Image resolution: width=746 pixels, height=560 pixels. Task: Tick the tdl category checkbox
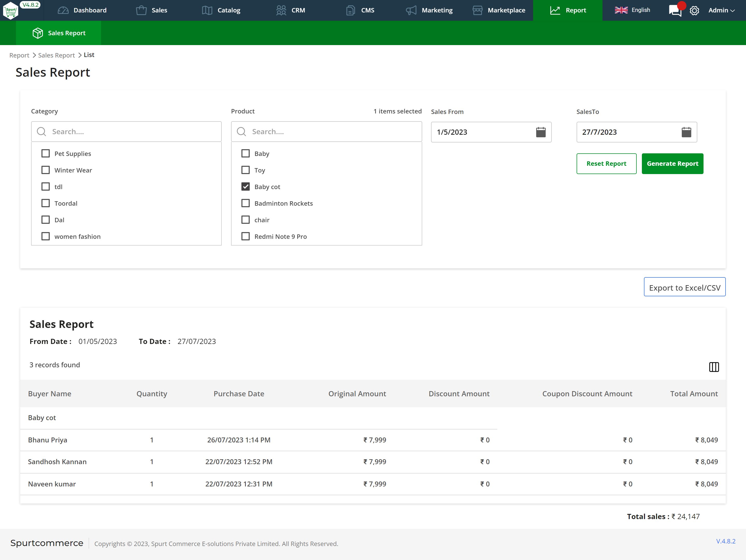tap(46, 186)
